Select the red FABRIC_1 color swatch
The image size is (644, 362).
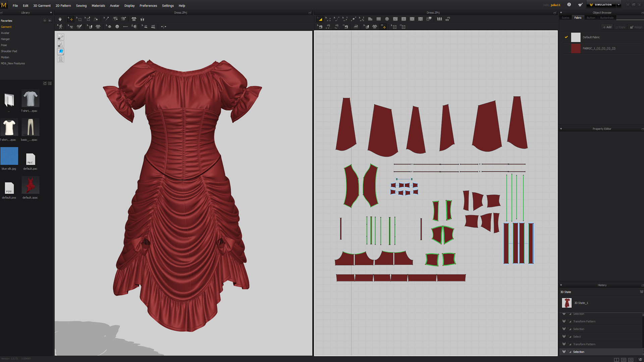coord(576,49)
